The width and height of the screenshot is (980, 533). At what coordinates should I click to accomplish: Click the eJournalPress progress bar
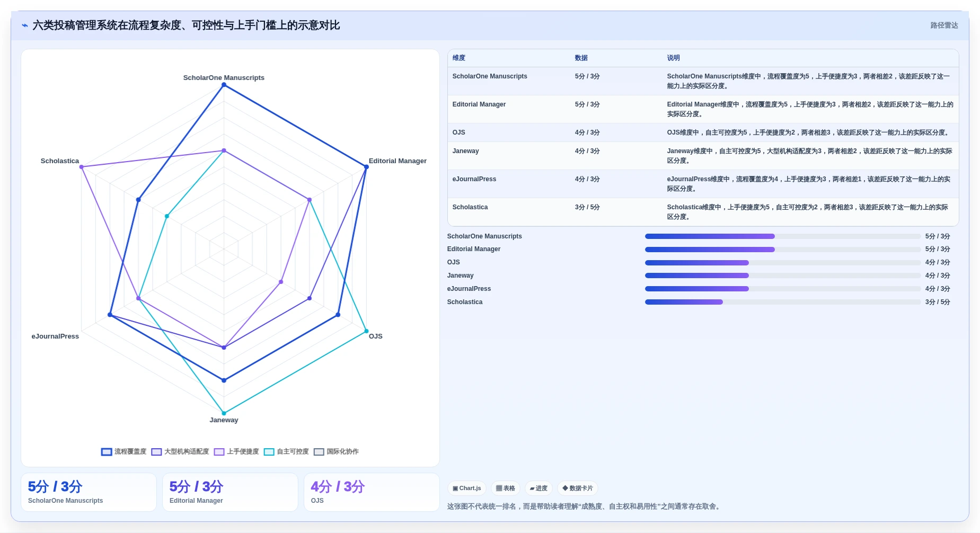[782, 289]
